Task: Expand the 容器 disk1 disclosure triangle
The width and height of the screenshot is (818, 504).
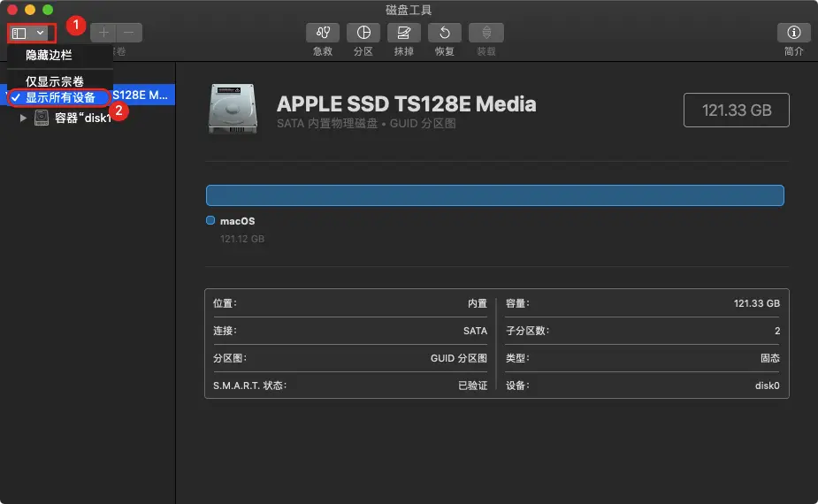Action: click(23, 118)
